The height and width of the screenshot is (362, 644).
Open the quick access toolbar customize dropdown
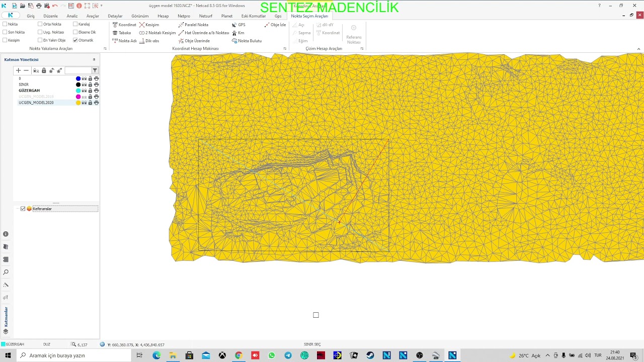tap(101, 6)
